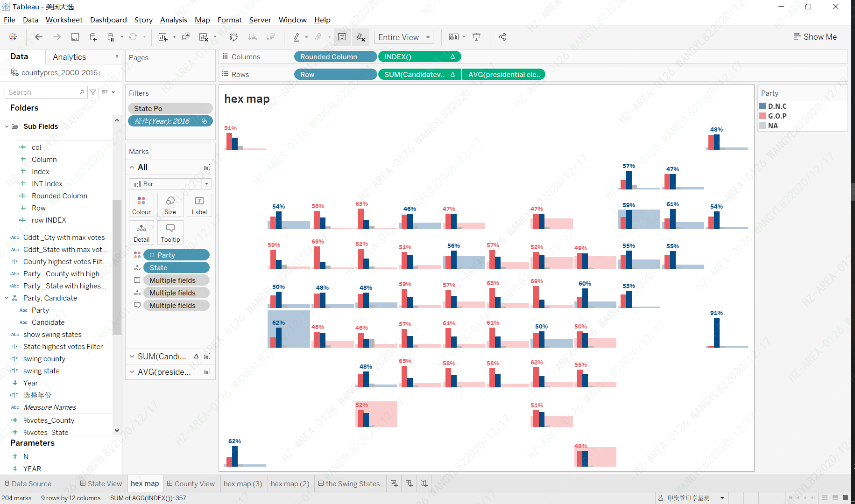Click the Presentation Mode icon
The image size is (855, 504).
coord(476,37)
